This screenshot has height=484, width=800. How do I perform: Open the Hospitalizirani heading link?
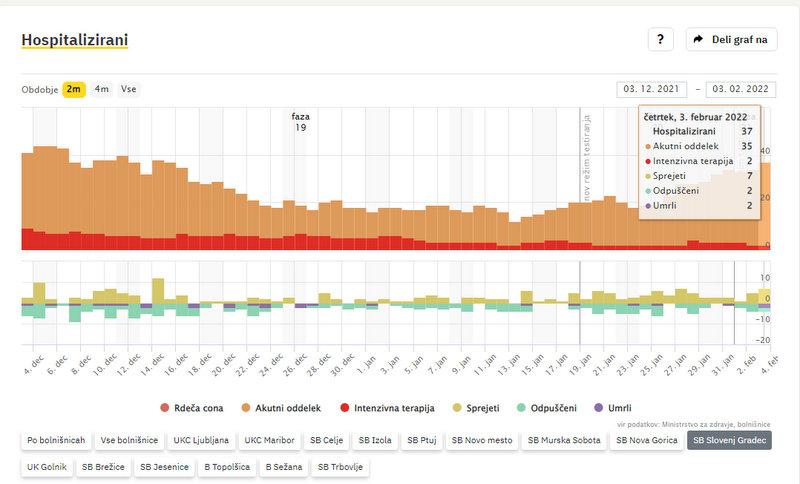click(75, 40)
